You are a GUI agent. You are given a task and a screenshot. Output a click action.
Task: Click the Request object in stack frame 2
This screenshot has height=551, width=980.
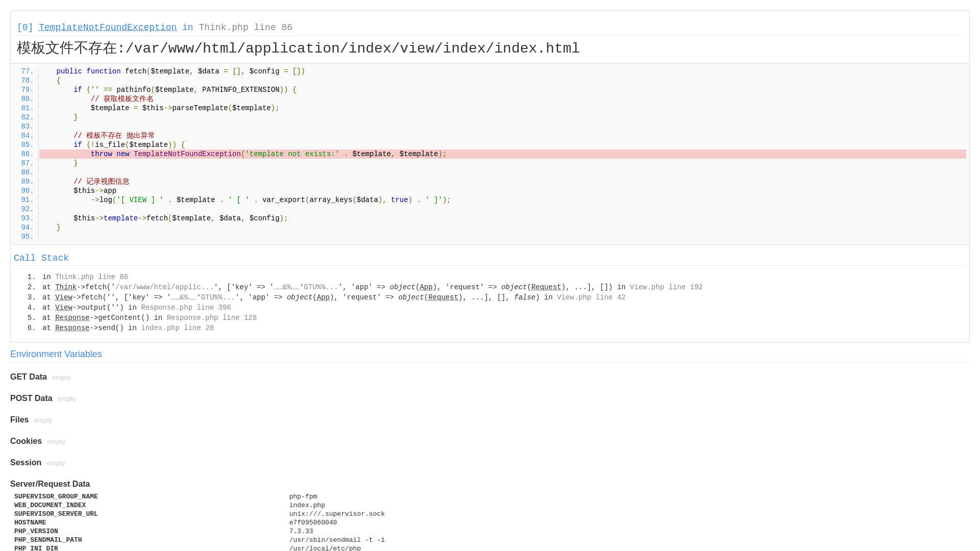(546, 287)
